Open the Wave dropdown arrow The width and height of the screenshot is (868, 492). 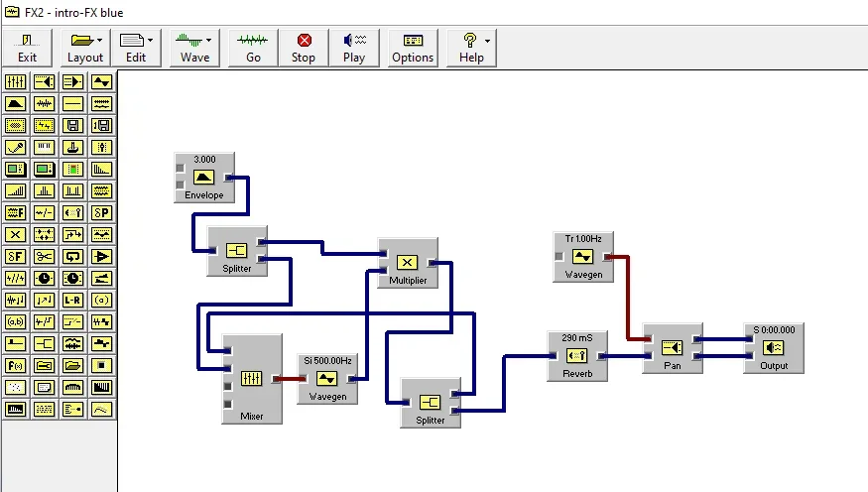pyautogui.click(x=208, y=41)
